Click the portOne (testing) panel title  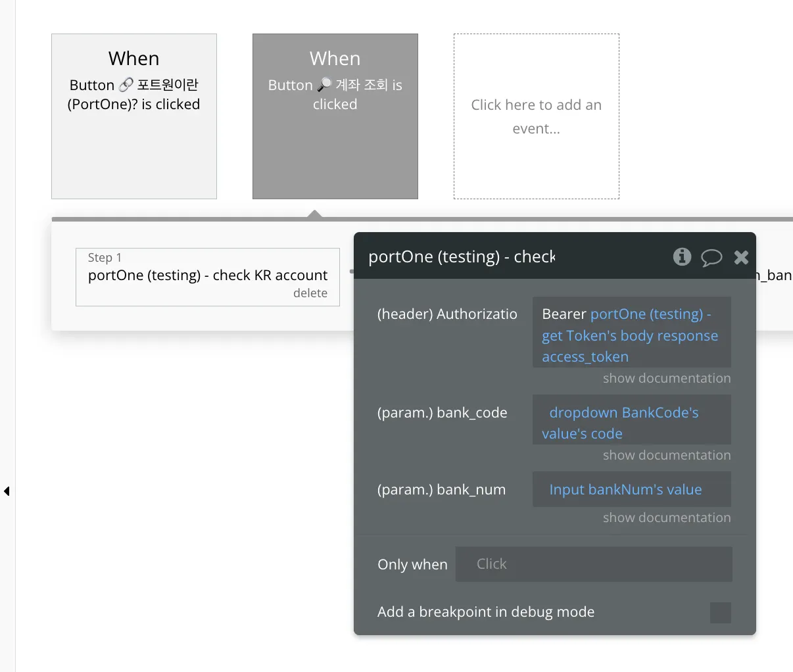tap(462, 256)
